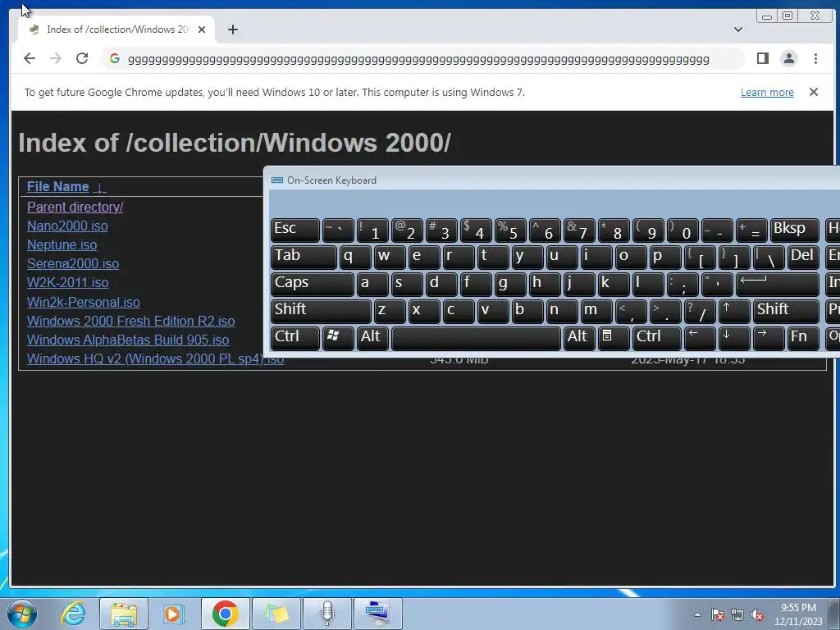Open the Windows Start menu
Screen dimensions: 840x630
22,614
